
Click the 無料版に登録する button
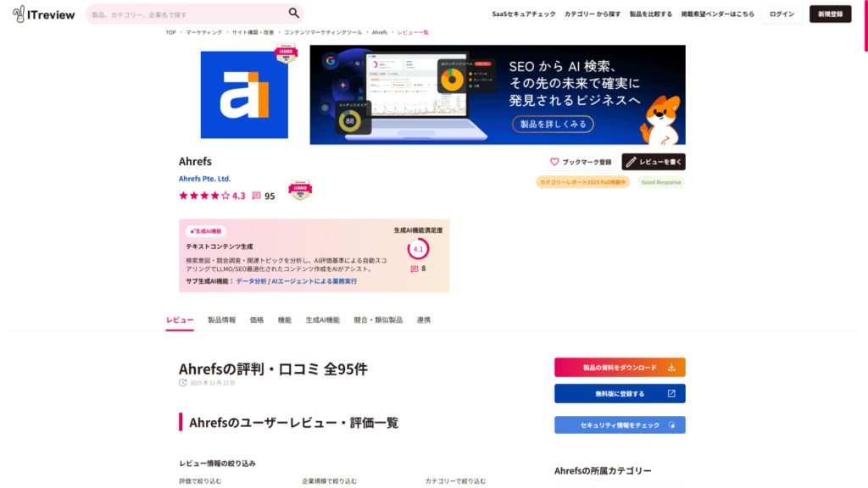pos(620,394)
